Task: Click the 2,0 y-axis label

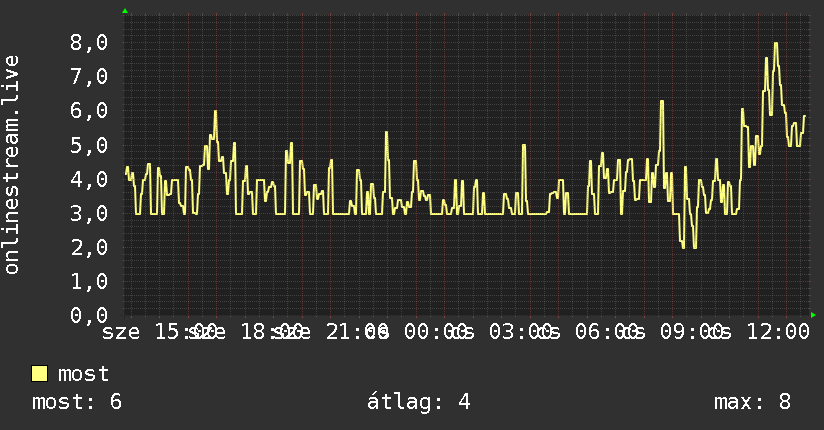Action: [89, 247]
